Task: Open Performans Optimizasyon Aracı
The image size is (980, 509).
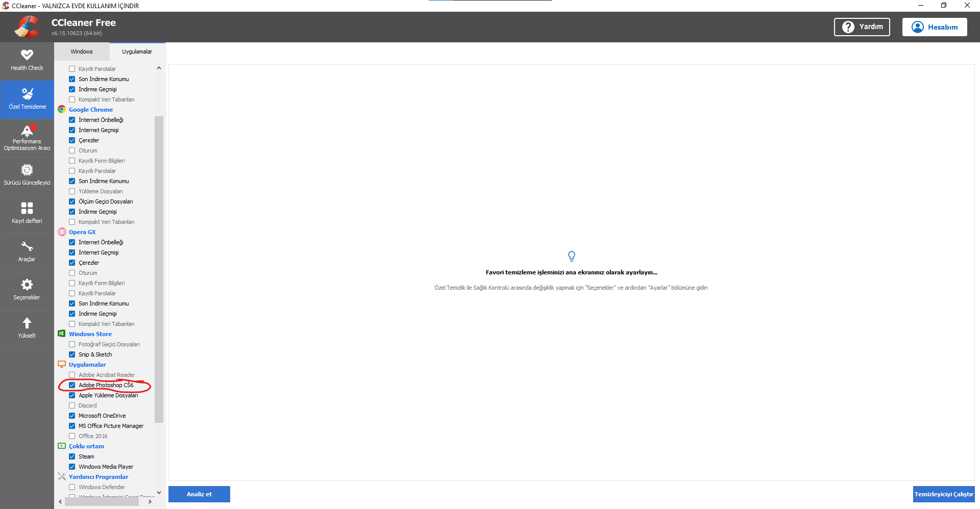Action: point(27,138)
